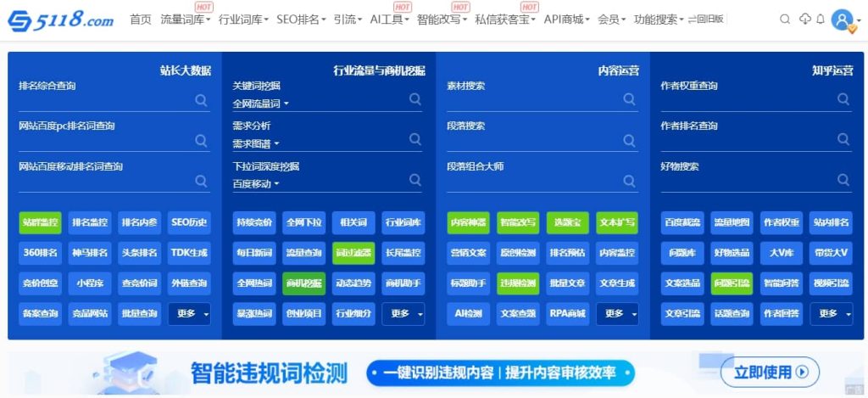Image resolution: width=868 pixels, height=398 pixels.
Task: Click the cloud download icon in header
Action: (x=805, y=20)
